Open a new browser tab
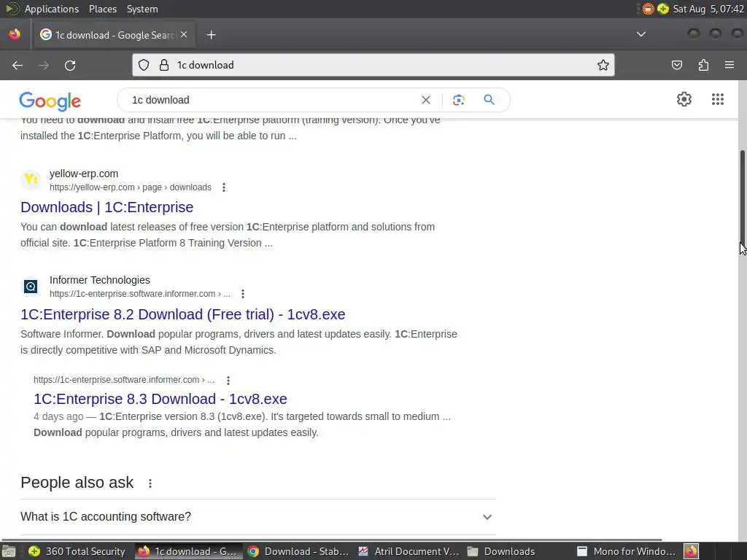The image size is (747, 560). tap(211, 35)
